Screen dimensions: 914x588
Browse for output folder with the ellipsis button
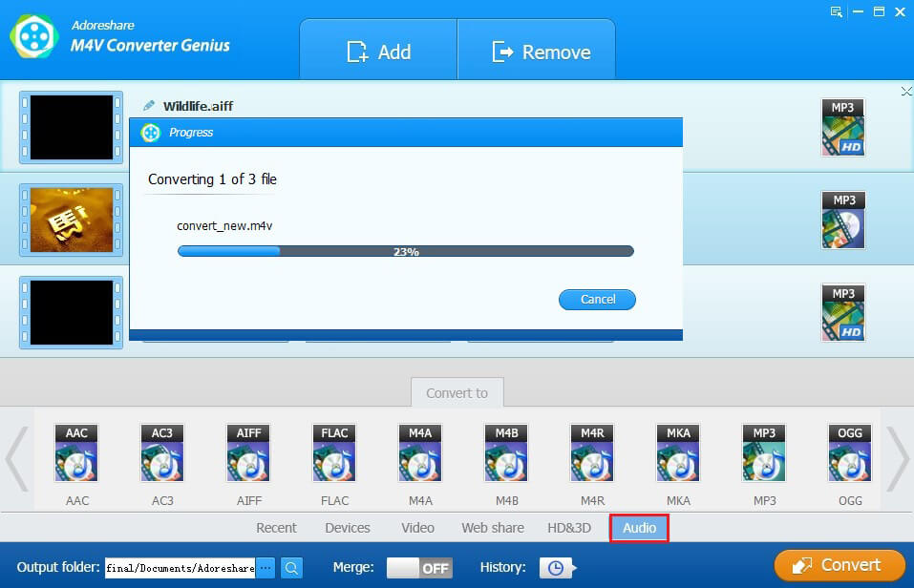(266, 568)
